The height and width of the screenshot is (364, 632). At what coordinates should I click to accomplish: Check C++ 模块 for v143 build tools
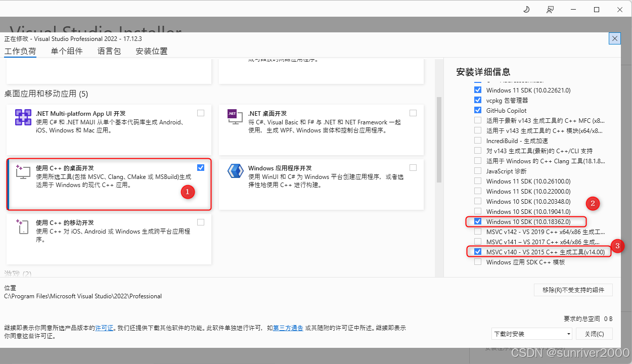[478, 130]
